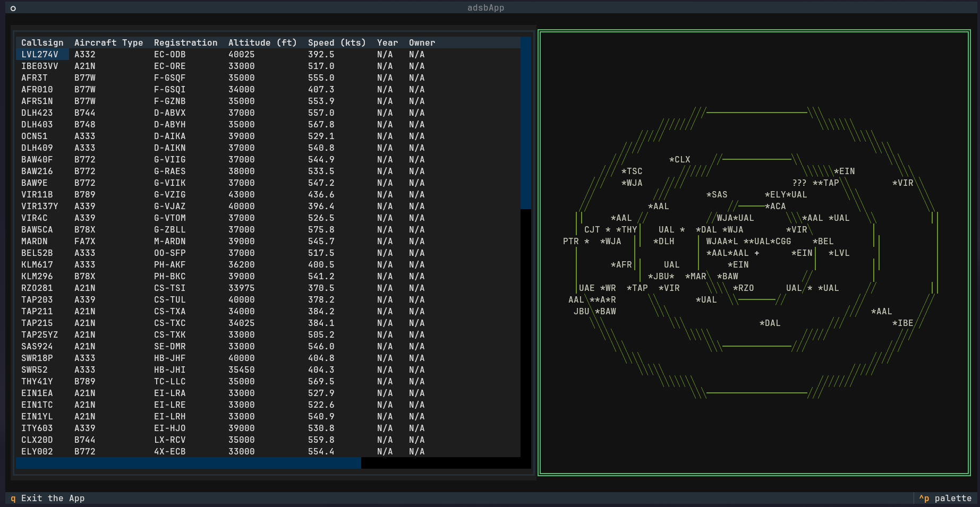Select callsign AFR010 row
Screen dimensions: 980x507
(268, 89)
